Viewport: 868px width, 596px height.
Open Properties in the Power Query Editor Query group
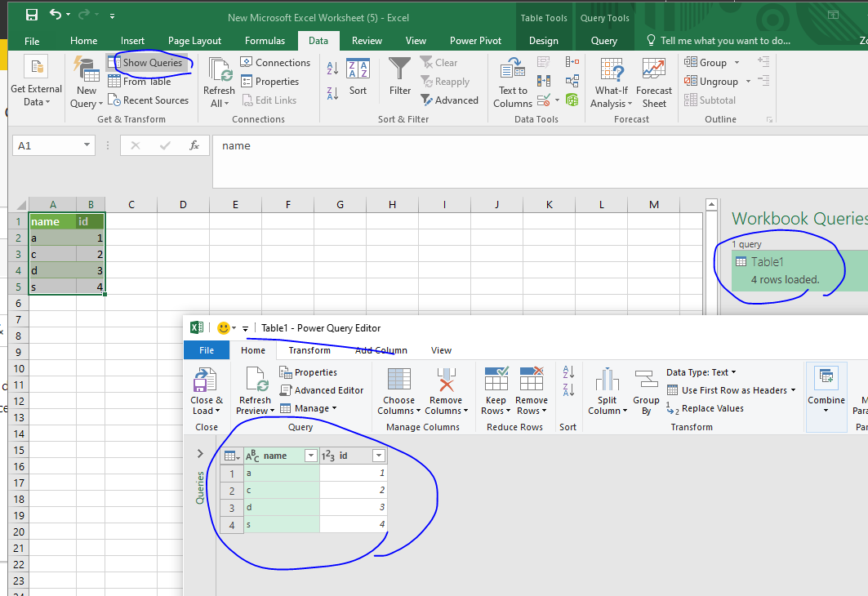point(309,372)
